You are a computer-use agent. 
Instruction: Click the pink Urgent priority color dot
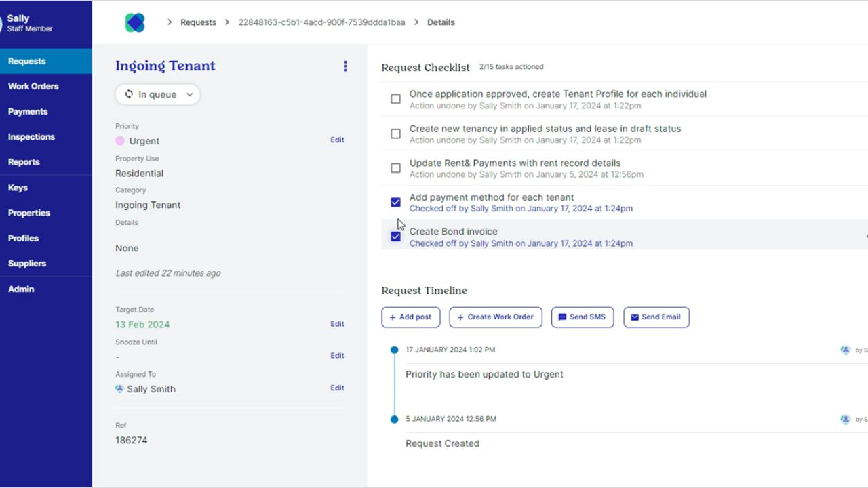pyautogui.click(x=120, y=141)
